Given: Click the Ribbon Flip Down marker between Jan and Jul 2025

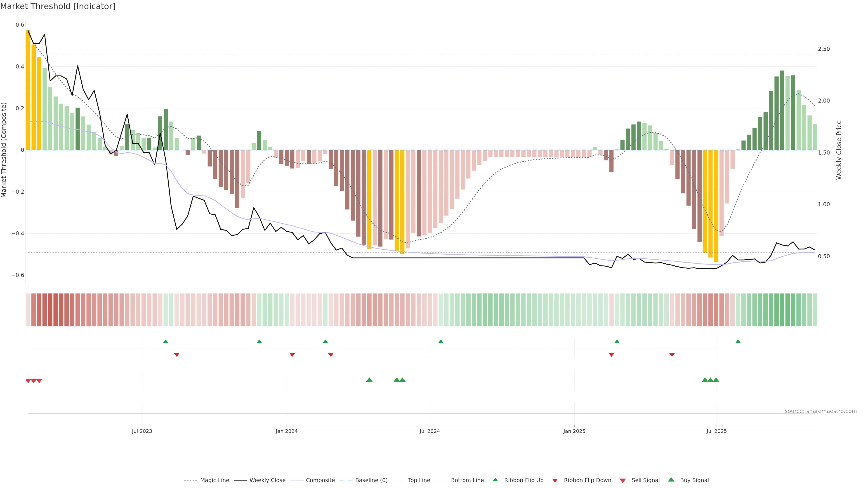Looking at the screenshot, I should click(672, 355).
